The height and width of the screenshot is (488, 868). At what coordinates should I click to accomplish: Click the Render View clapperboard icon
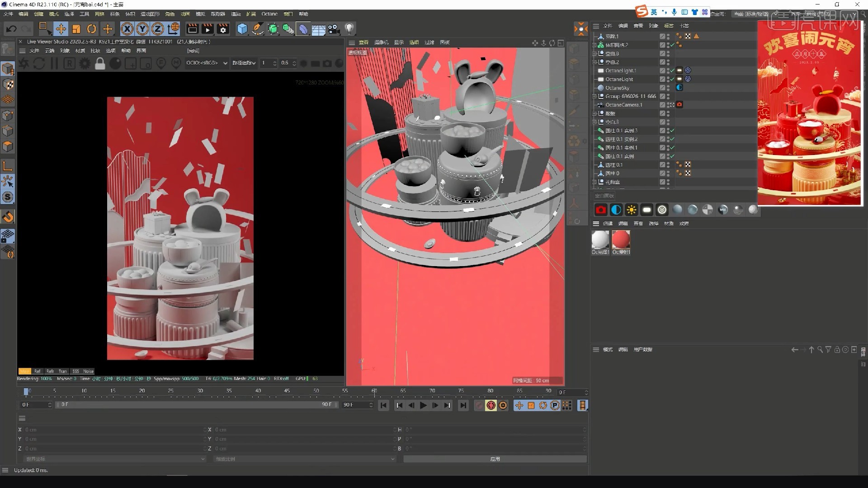tap(192, 29)
